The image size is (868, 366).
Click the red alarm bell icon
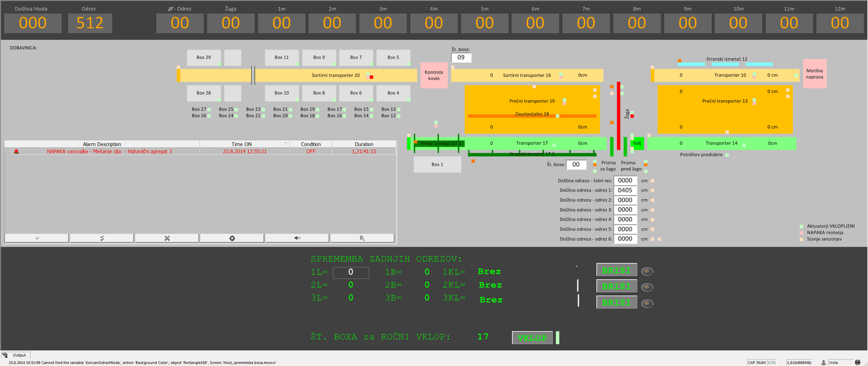point(16,152)
